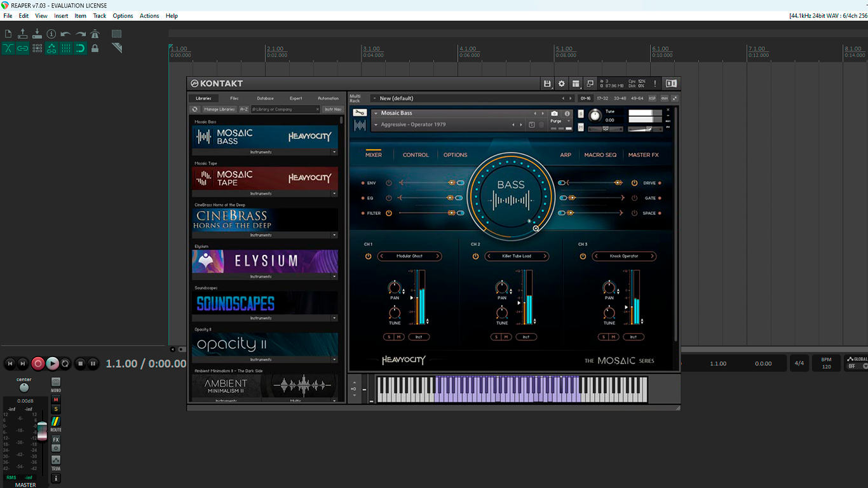This screenshot has height=488, width=868.
Task: Click the Undo arrow icon
Action: 66,34
